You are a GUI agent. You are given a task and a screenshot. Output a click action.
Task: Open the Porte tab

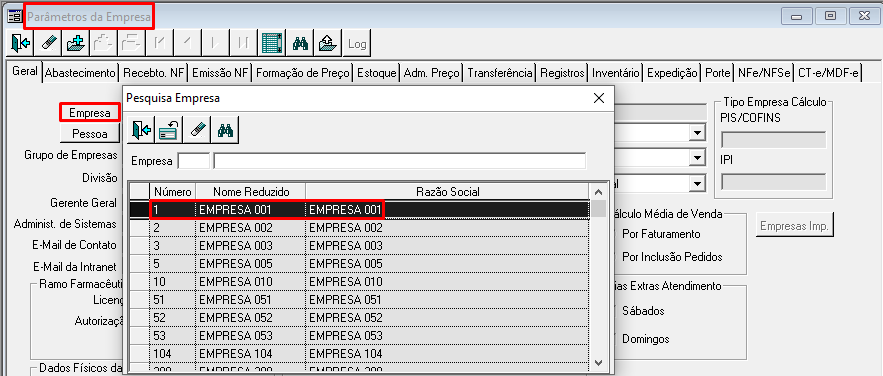pyautogui.click(x=718, y=73)
